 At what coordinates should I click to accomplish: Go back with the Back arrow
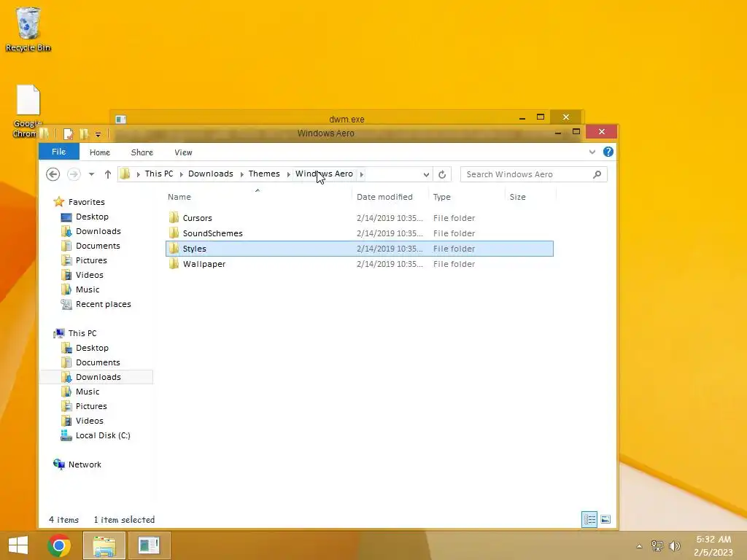point(53,174)
